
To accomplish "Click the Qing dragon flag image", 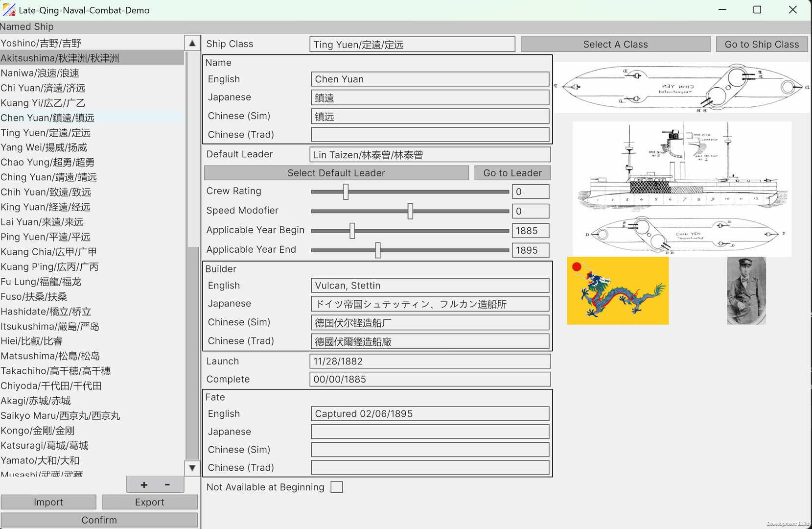I will (618, 290).
